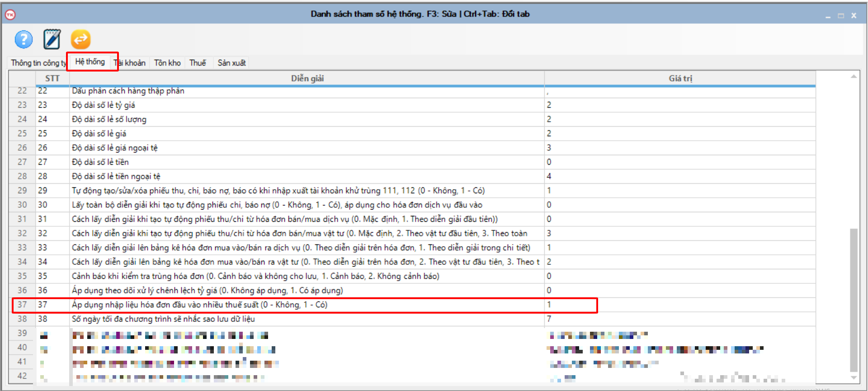Click the blue question mark help icon
This screenshot has width=868, height=391.
(x=24, y=40)
